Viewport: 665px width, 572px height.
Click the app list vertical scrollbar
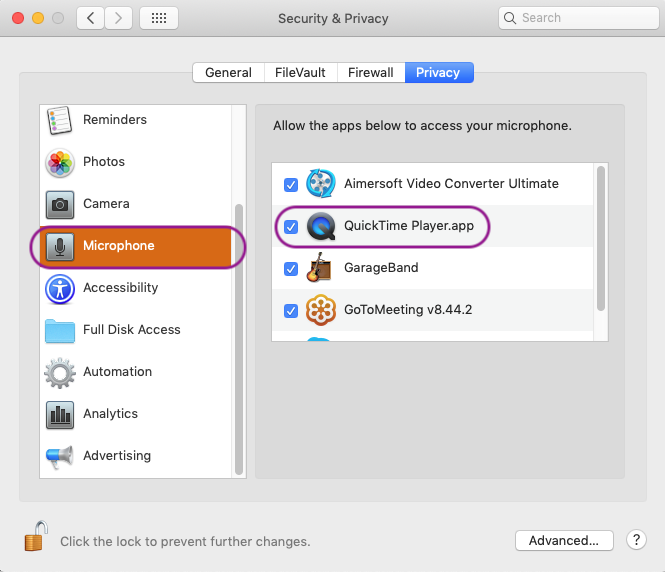pyautogui.click(x=601, y=239)
